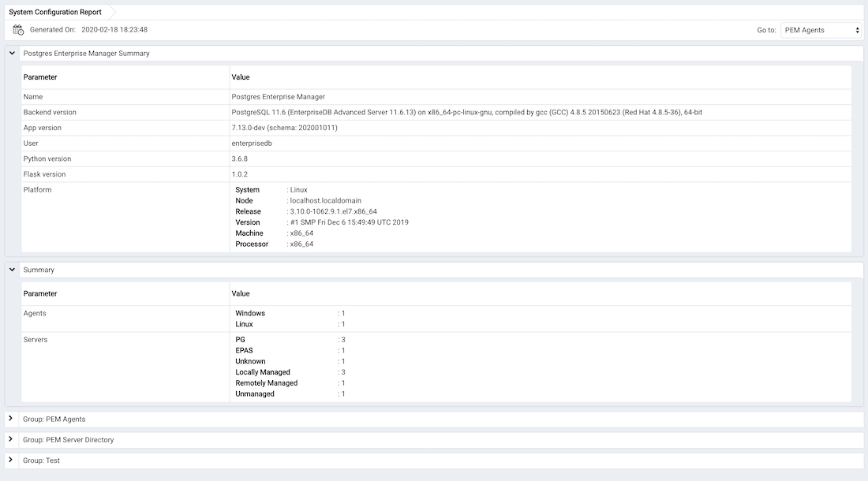Click the Platform parameter label
Viewport: 868px width, 481px height.
point(38,189)
